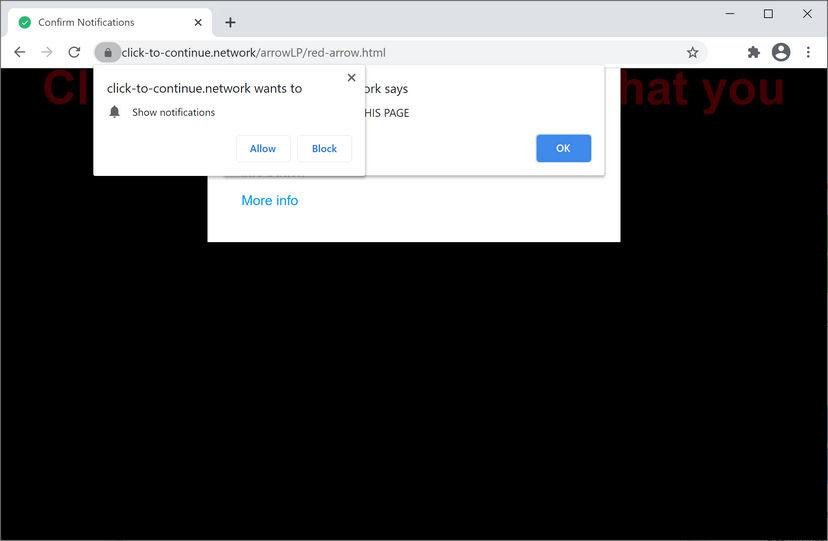This screenshot has width=828, height=541.
Task: Open a new tab with plus button
Action: tap(230, 23)
